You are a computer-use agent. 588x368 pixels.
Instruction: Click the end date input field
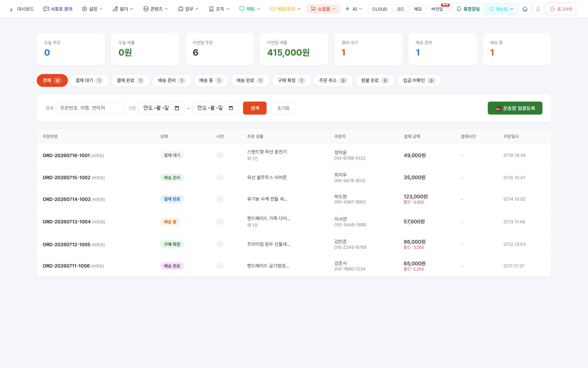pyautogui.click(x=215, y=108)
